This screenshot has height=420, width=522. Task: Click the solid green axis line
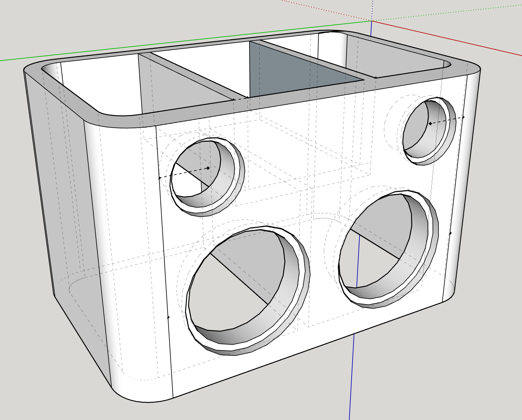(185, 41)
